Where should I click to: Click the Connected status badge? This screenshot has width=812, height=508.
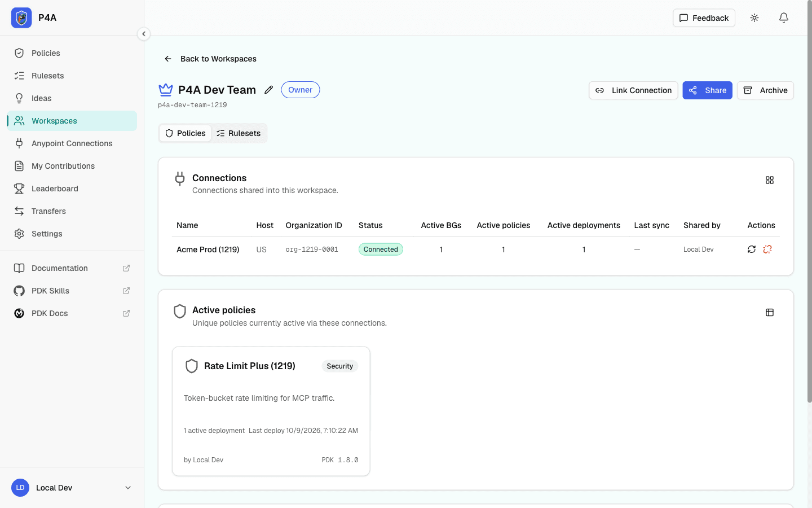(x=381, y=249)
